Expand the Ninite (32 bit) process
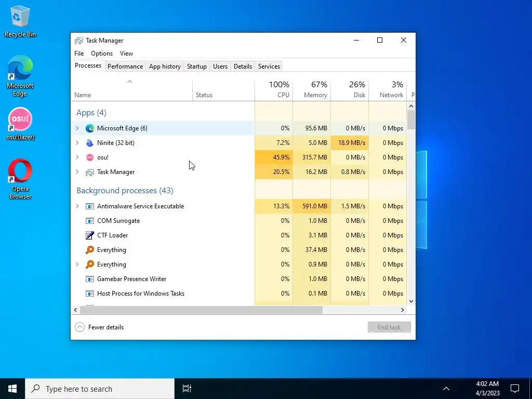This screenshot has height=399, width=532. [x=77, y=143]
